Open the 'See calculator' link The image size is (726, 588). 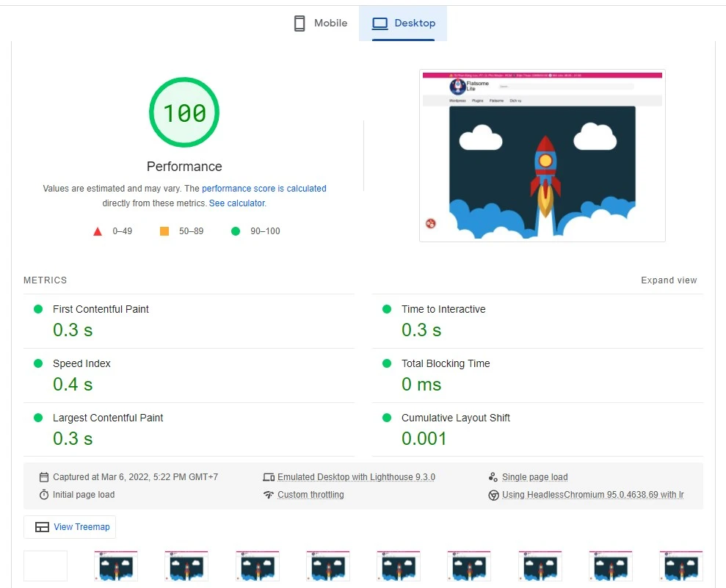tap(236, 203)
